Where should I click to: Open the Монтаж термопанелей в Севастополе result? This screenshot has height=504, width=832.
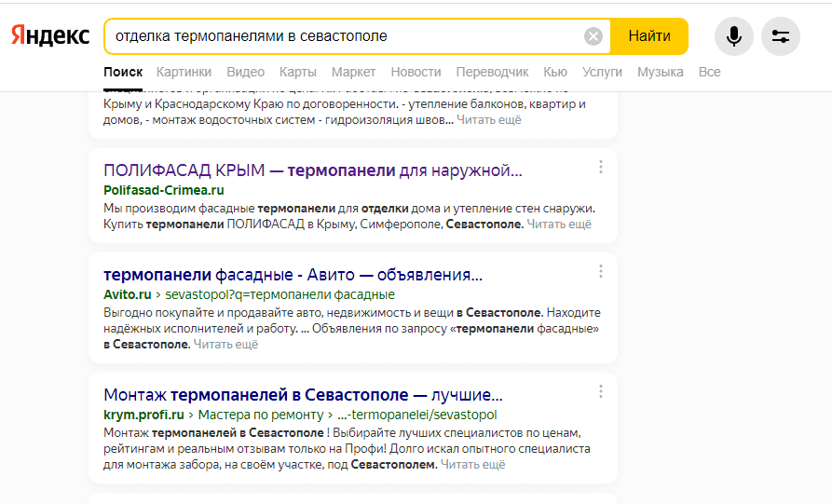click(303, 394)
